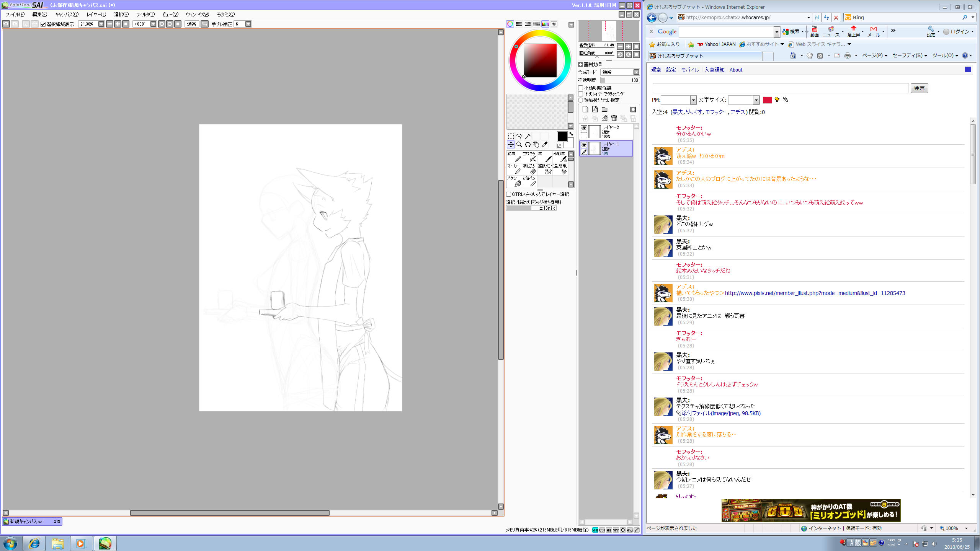
Task: Choose the バケツ bucket fill tool
Action: tap(514, 181)
